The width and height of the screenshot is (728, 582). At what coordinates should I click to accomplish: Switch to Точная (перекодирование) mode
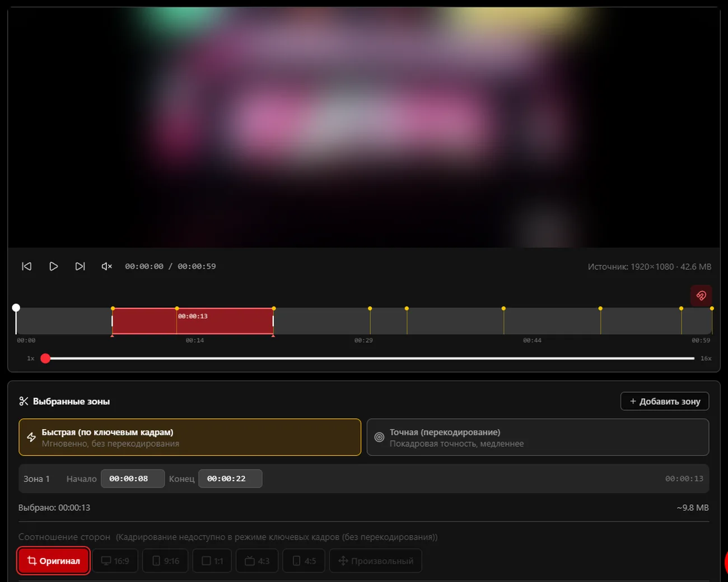[x=538, y=437]
